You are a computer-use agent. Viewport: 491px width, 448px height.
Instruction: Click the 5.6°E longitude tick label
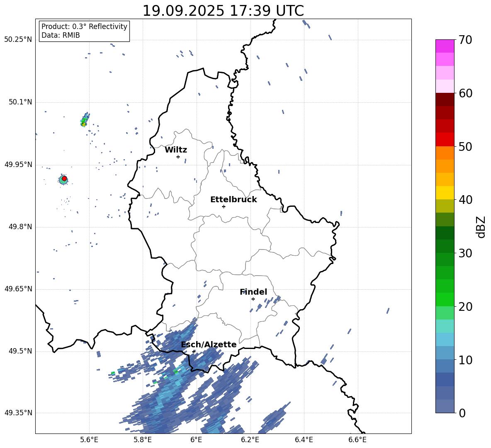(x=89, y=440)
